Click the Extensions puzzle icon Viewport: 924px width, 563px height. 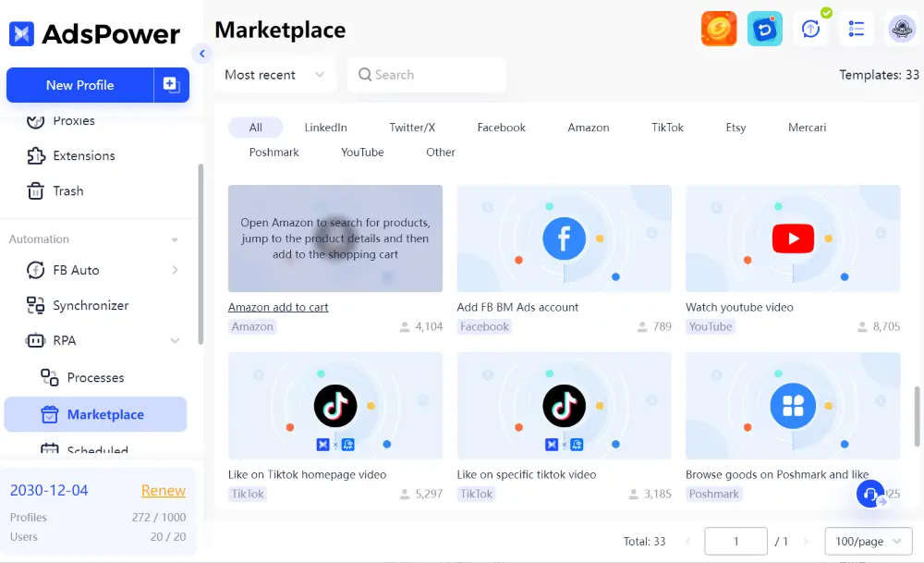pyautogui.click(x=35, y=155)
